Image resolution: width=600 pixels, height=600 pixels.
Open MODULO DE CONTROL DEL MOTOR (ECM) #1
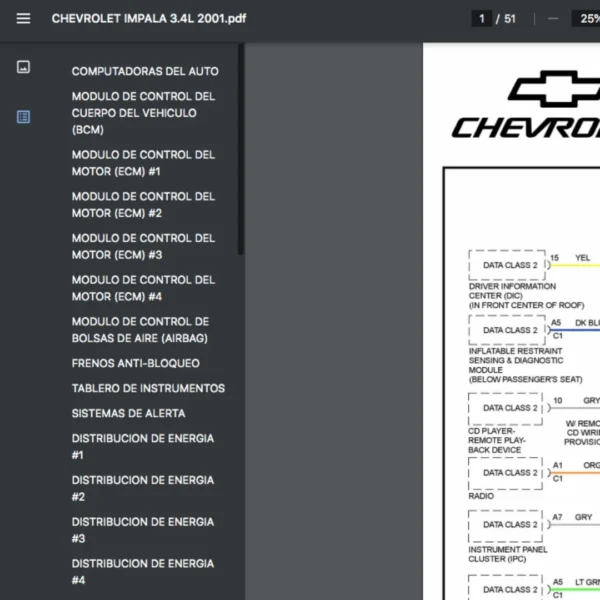pyautogui.click(x=143, y=163)
